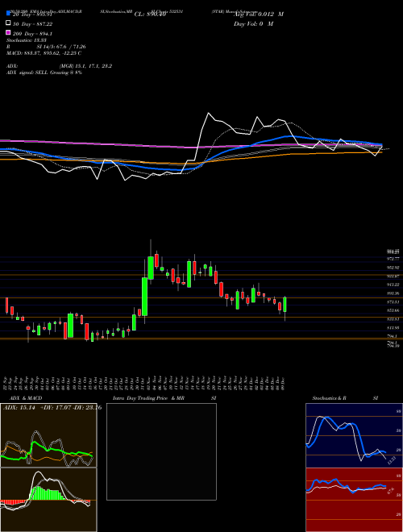Click the Day Vol: 0 M label
This screenshot has height=532, width=403.
coord(253,23)
